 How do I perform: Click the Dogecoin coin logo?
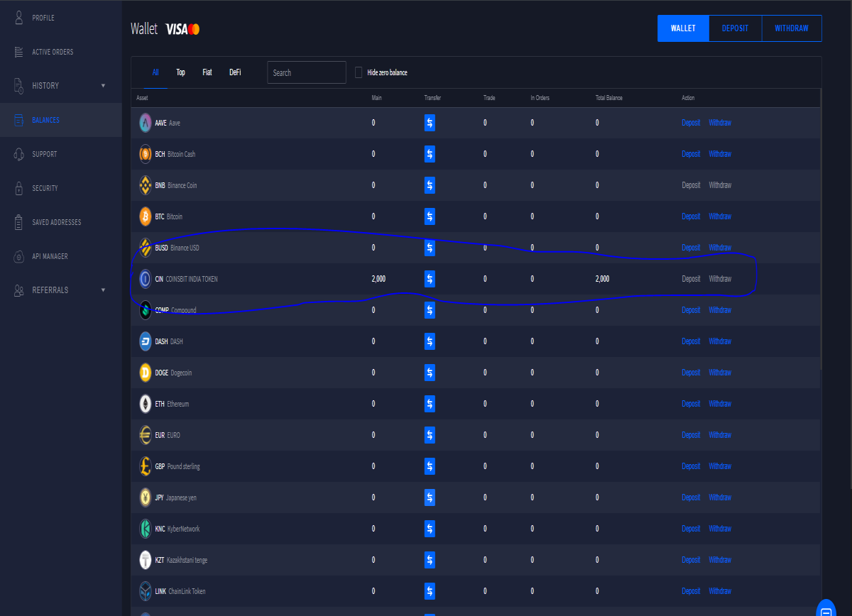click(x=145, y=373)
